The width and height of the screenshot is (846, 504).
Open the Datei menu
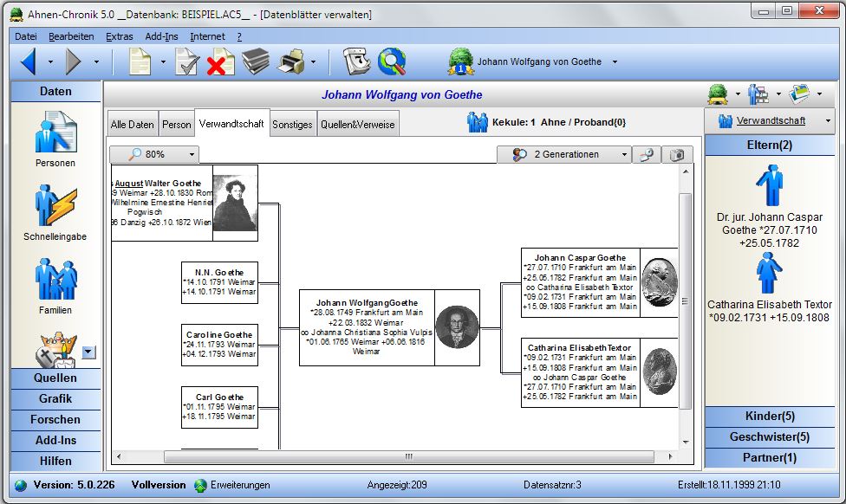26,36
